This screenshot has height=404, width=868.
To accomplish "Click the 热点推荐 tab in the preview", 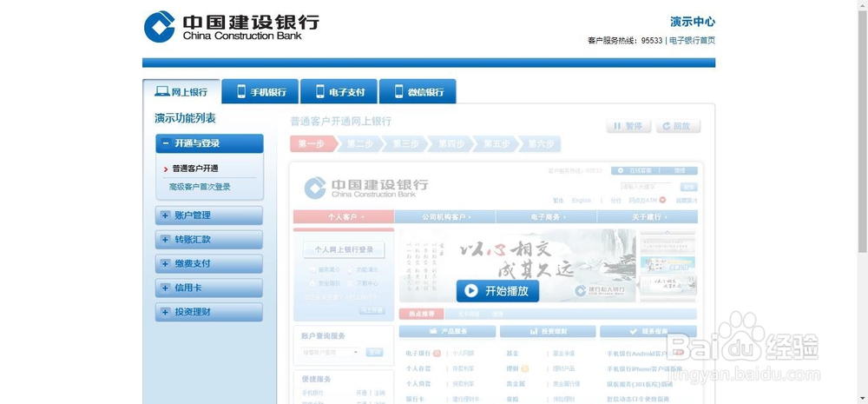I will [x=421, y=315].
